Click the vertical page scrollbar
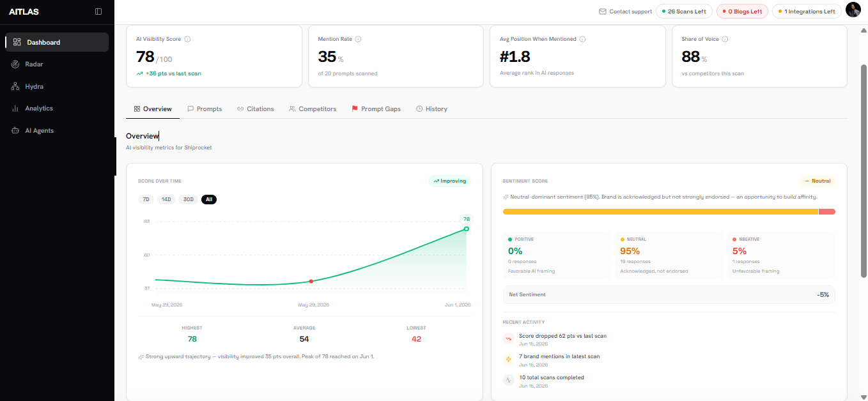 [864, 170]
